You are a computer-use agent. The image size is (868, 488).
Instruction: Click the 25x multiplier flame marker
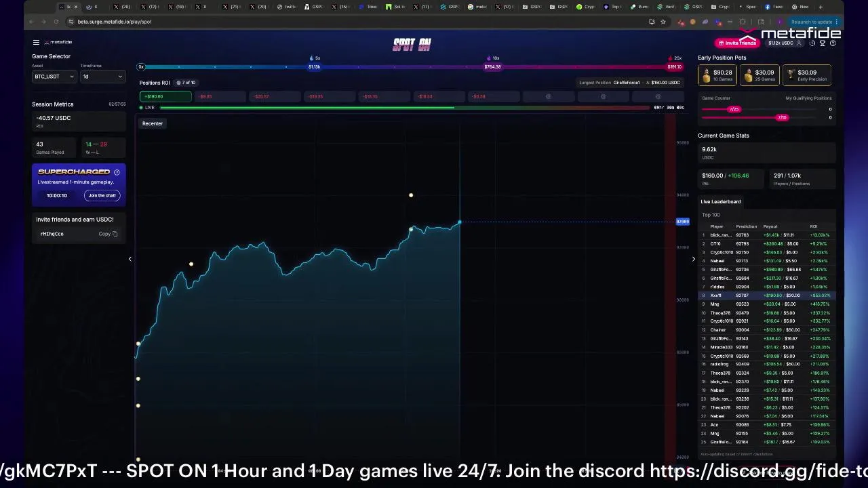tap(675, 58)
